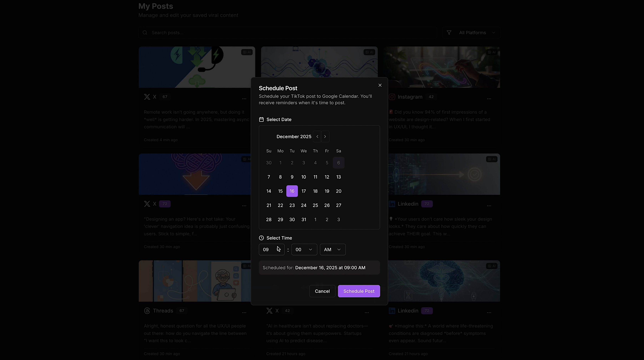Expand the AM/PM selector
644x360 pixels.
(333, 249)
